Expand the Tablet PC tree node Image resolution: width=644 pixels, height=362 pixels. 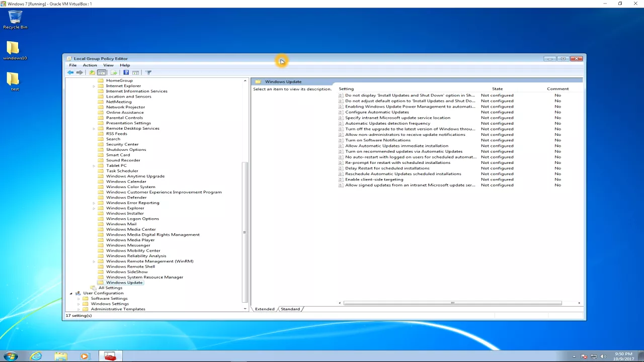point(94,165)
